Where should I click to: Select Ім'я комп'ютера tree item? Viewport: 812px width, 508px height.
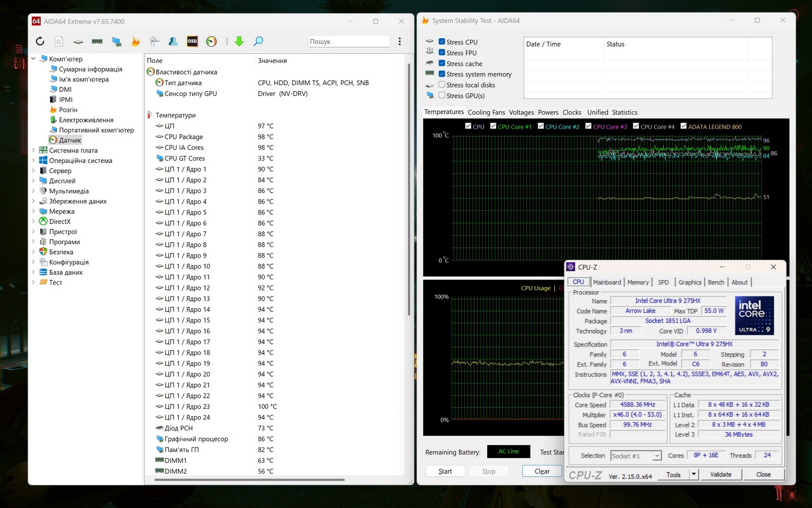pyautogui.click(x=84, y=79)
